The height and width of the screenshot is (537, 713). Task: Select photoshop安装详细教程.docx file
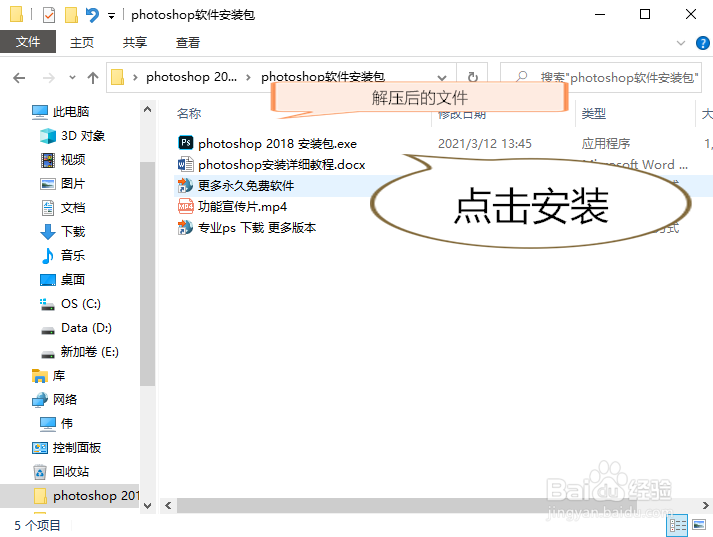click(281, 165)
